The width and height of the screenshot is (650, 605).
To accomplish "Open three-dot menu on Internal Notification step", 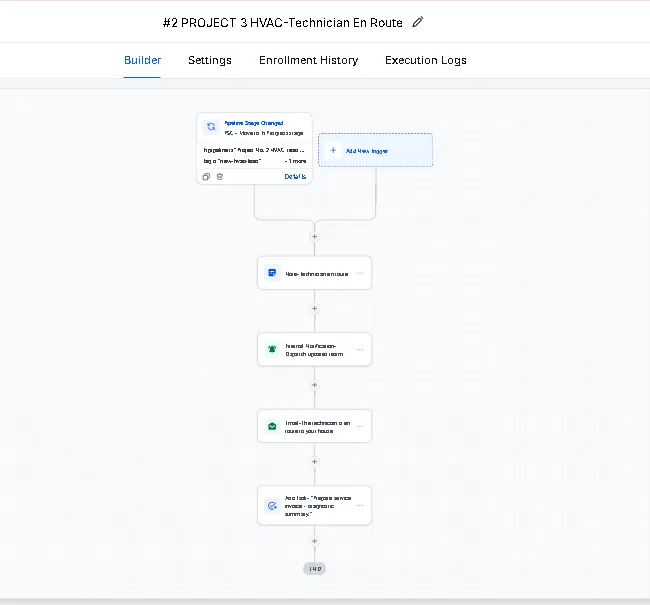I will [x=360, y=350].
